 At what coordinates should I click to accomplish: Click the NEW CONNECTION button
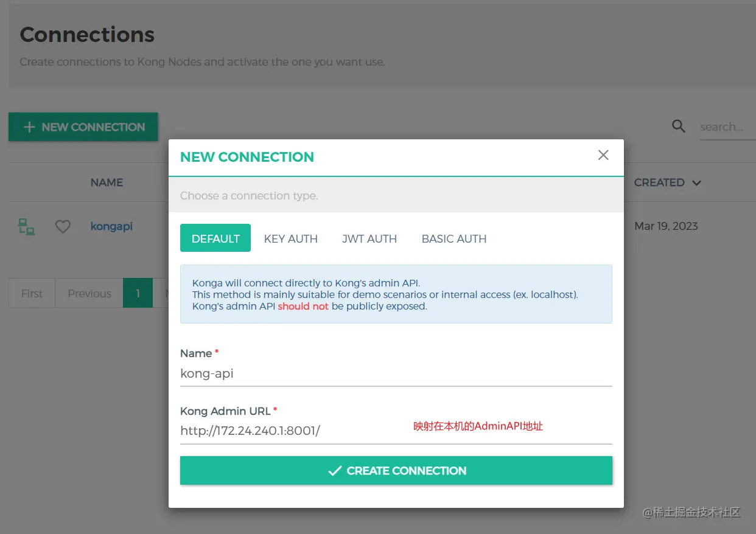click(83, 127)
